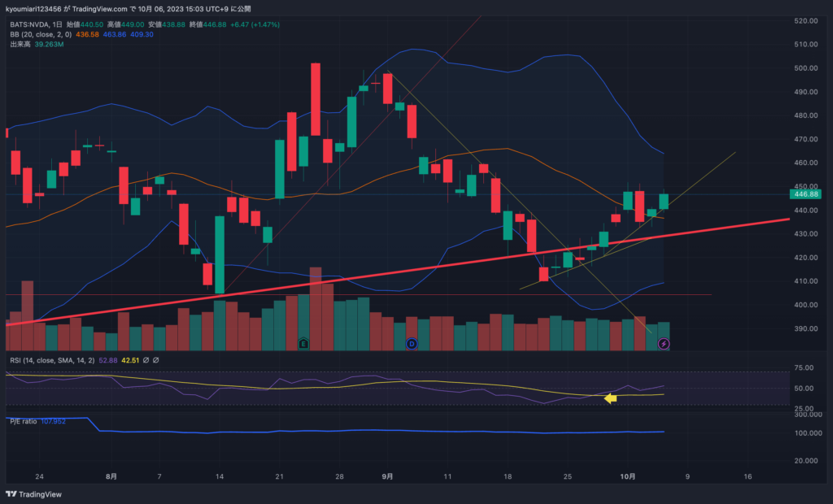Click the 始値 440.50 open value
Screen dimensions: 833x504
[85, 24]
